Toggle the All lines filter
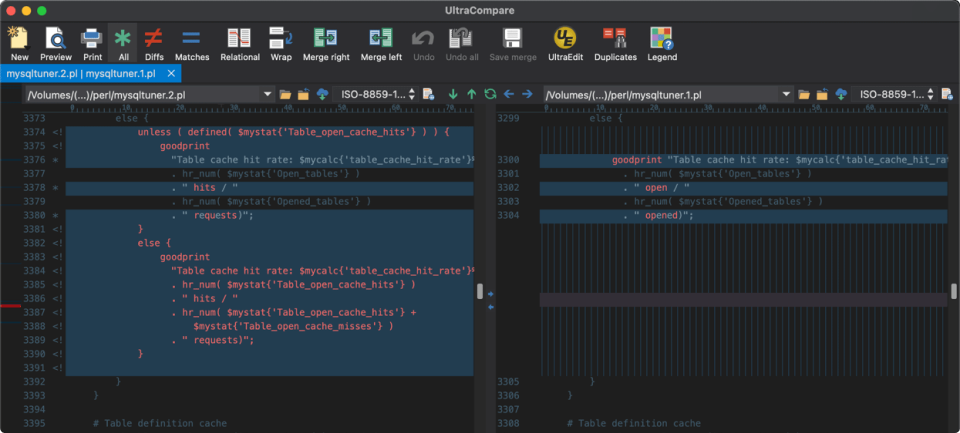This screenshot has width=960, height=433. (122, 40)
